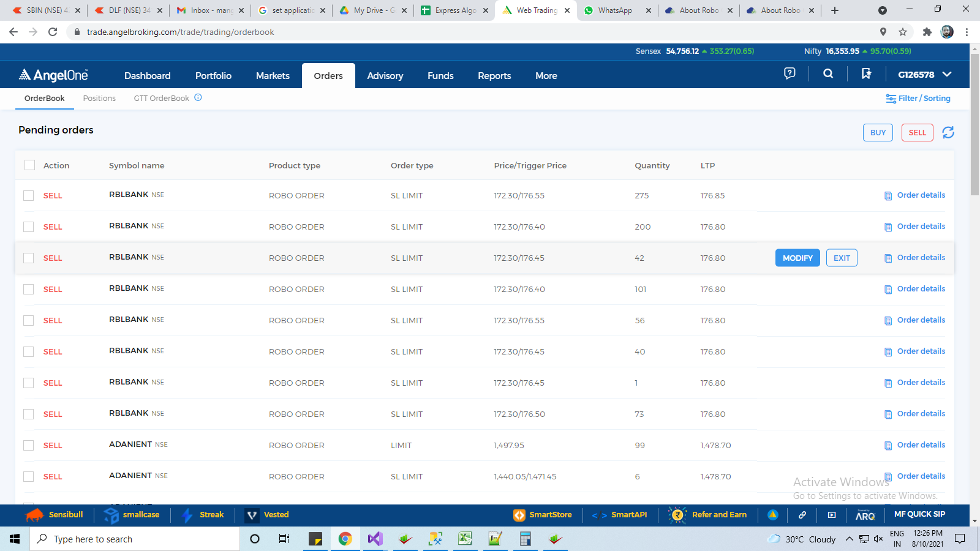Go to the Dashboard tab
The height and width of the screenshot is (551, 980).
(148, 76)
